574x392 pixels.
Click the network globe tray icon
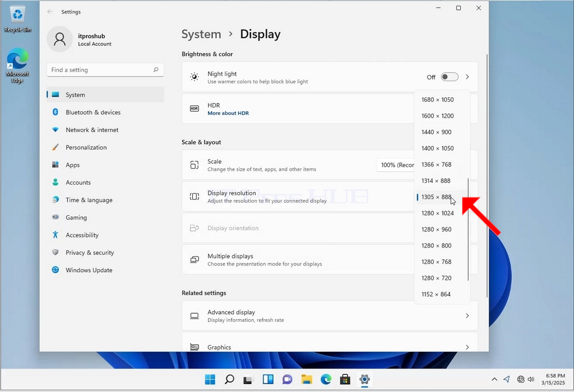[521, 379]
